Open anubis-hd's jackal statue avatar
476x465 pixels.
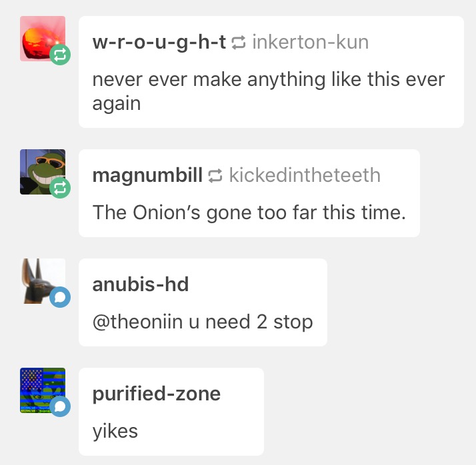pos(43,281)
